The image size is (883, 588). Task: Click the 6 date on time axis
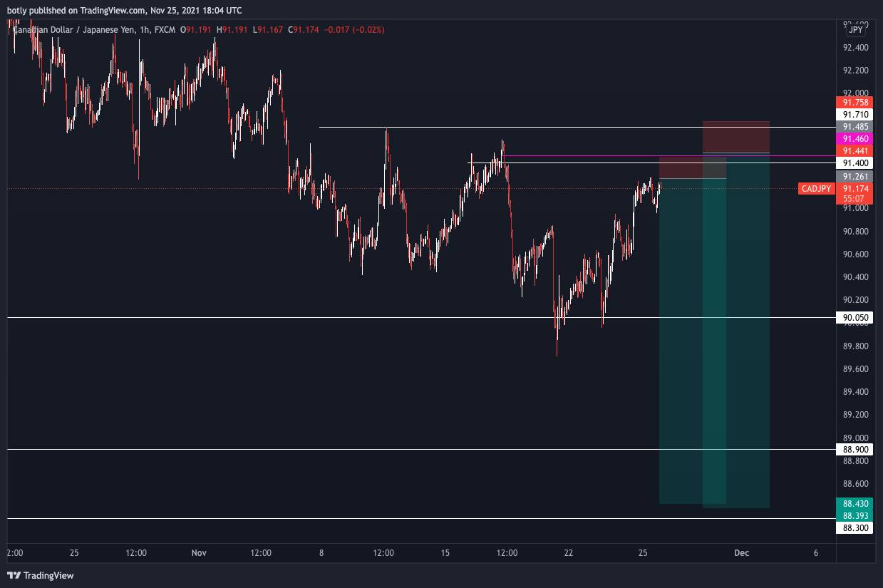[x=816, y=552]
